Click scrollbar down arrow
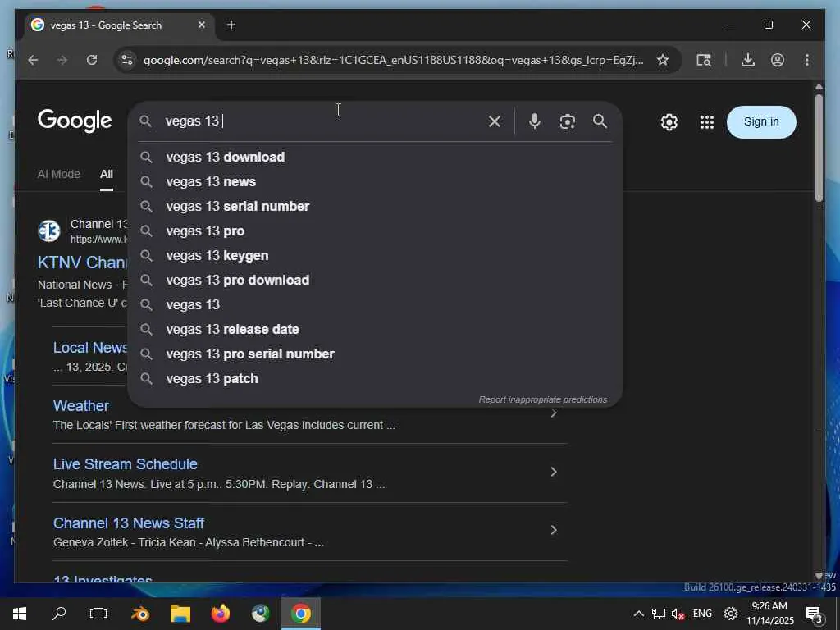This screenshot has width=840, height=630. point(819,577)
